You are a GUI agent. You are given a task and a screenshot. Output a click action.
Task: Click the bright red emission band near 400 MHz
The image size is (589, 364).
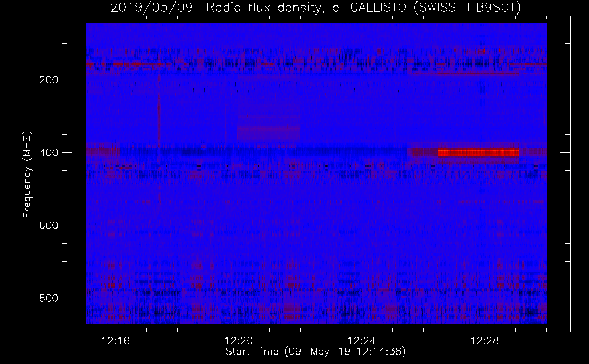479,152
